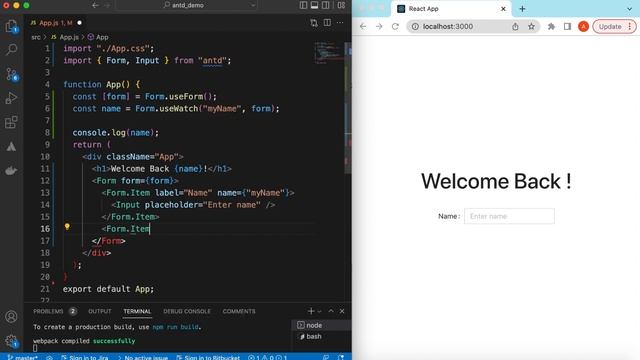Screen dimensions: 640x360
Task: Click the antd_demo command center search box
Action: pyautogui.click(x=188, y=5)
